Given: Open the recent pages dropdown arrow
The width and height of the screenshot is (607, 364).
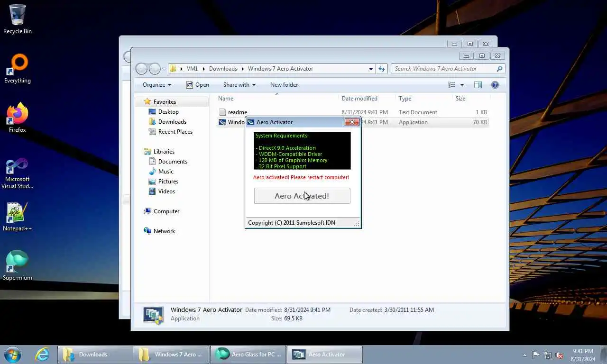Looking at the screenshot, I should 164,69.
